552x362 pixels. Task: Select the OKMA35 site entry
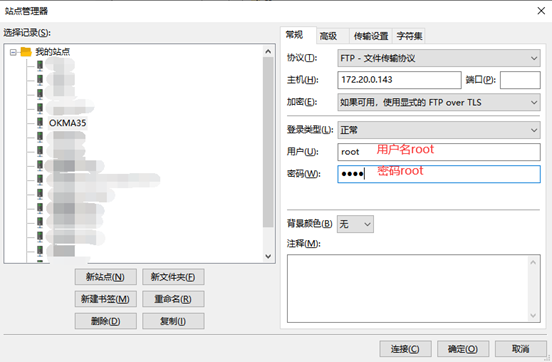(67, 123)
